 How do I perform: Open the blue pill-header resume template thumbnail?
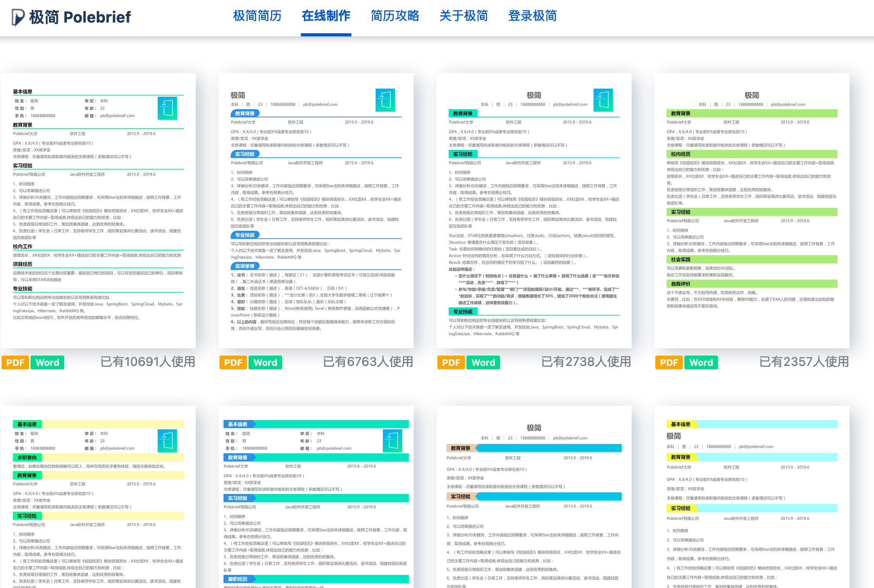[316, 210]
